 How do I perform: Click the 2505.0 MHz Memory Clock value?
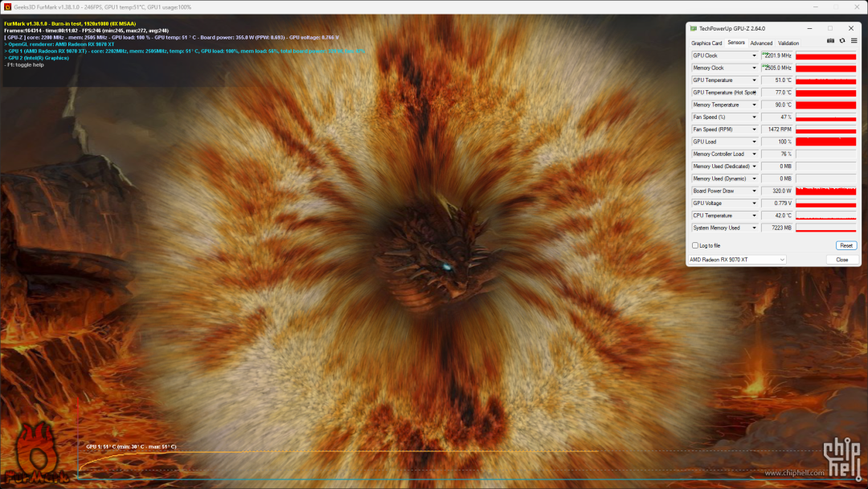tap(776, 68)
